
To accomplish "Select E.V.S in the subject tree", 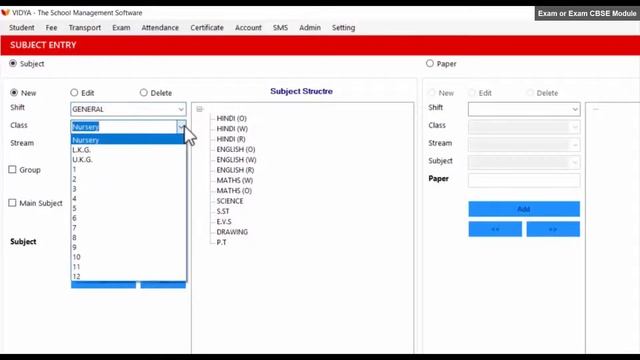I will (224, 222).
